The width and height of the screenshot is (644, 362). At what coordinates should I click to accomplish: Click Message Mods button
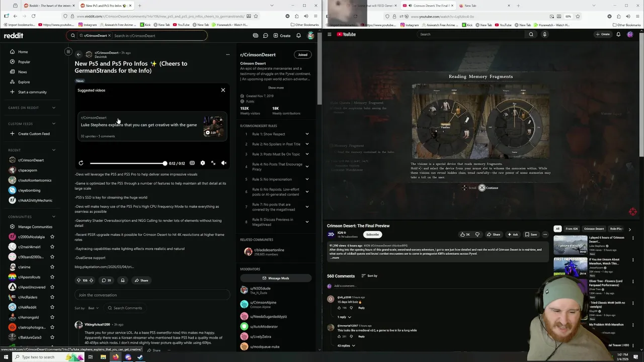click(276, 278)
